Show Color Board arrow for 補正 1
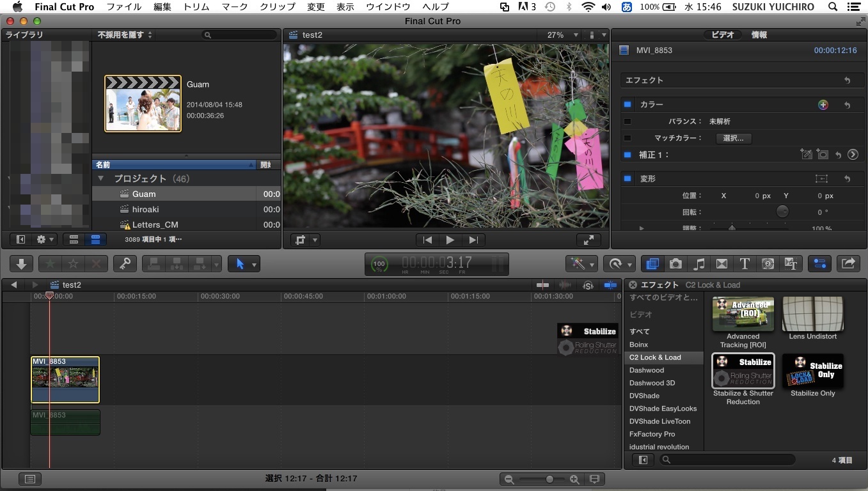 (x=853, y=155)
